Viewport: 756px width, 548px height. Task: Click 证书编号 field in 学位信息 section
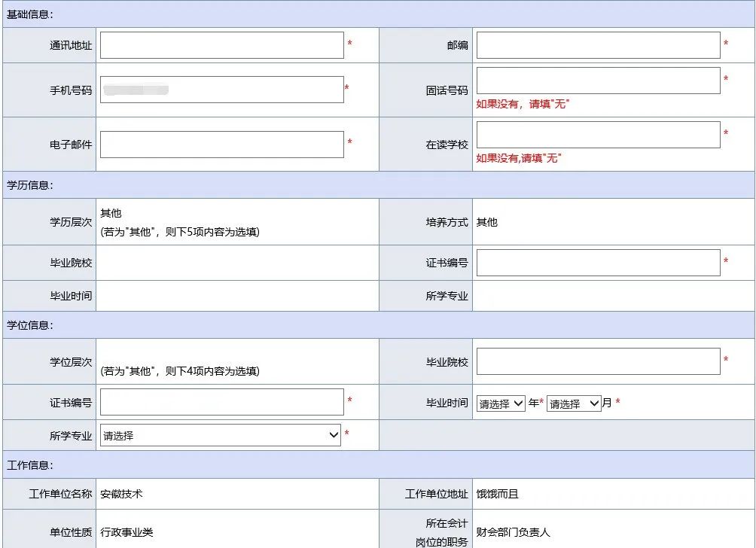(x=221, y=402)
